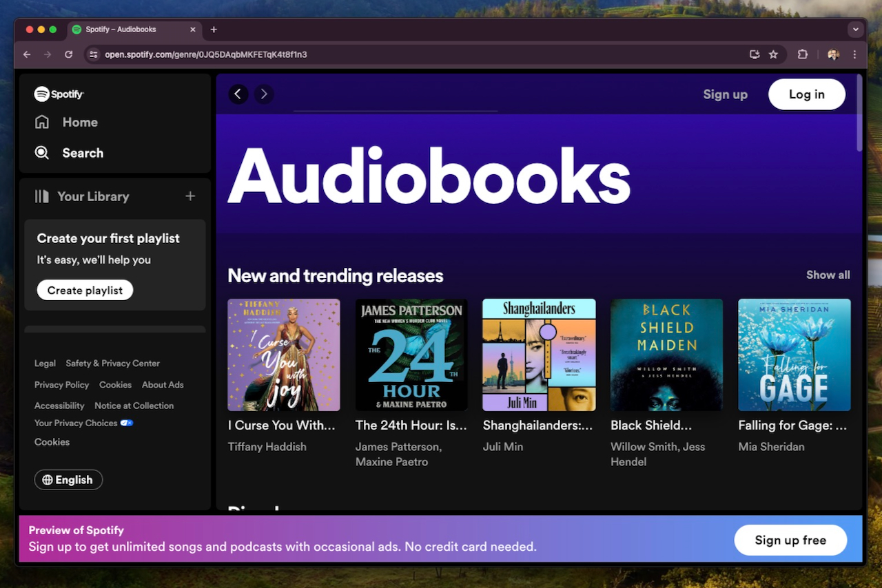The width and height of the screenshot is (882, 588).
Task: Click the title 'Shanghailanders:...'
Action: pos(538,426)
